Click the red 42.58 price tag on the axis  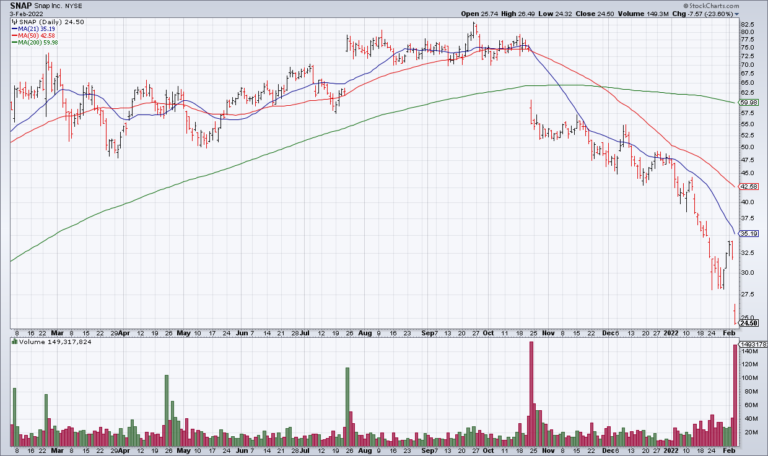coord(749,187)
